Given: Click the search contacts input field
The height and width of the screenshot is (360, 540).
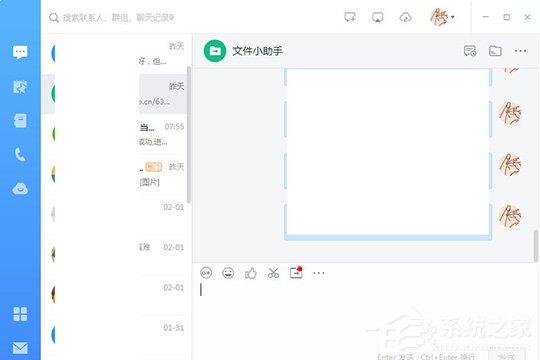Looking at the screenshot, I should coord(119,18).
